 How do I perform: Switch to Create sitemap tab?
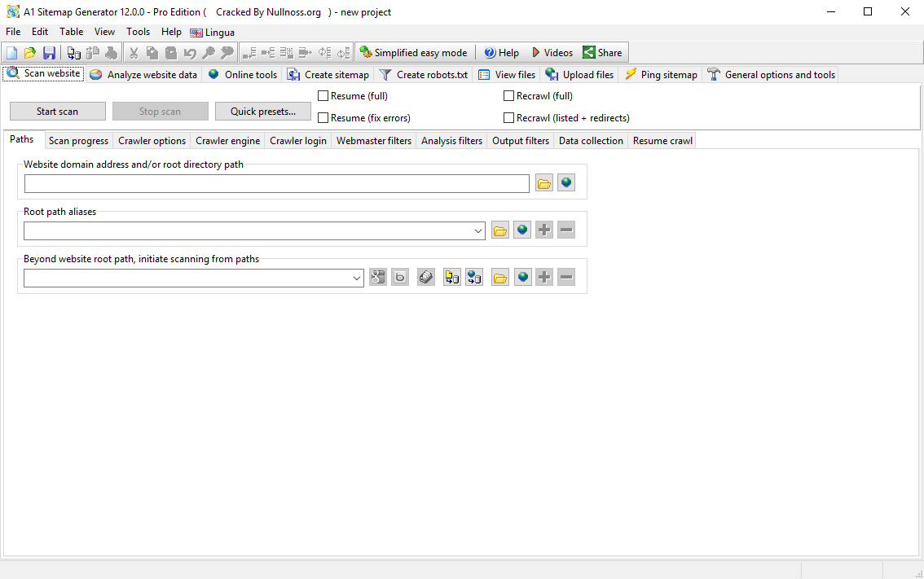pos(328,75)
